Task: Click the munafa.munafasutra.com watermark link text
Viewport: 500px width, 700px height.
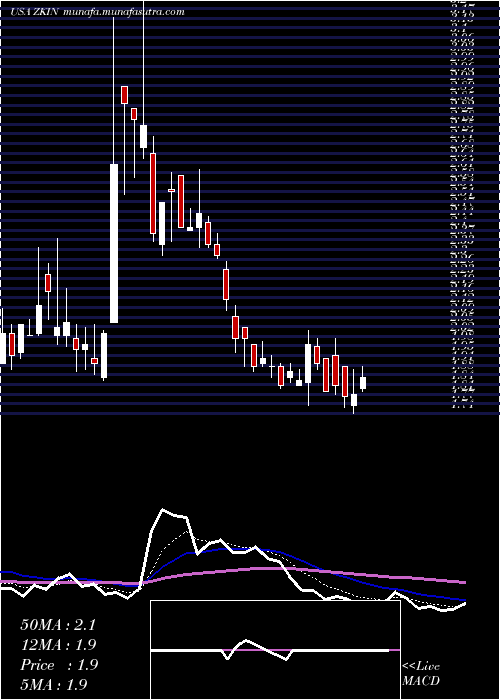Action: coord(124,12)
